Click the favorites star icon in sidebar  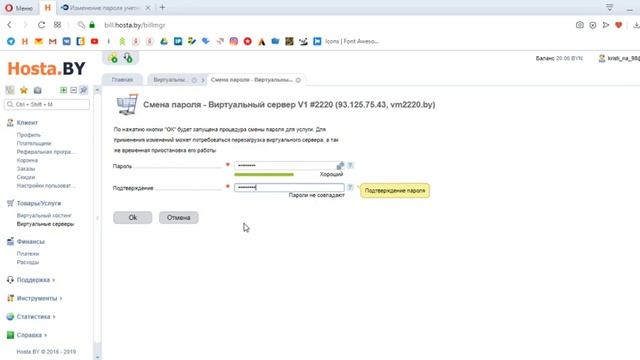[24, 90]
